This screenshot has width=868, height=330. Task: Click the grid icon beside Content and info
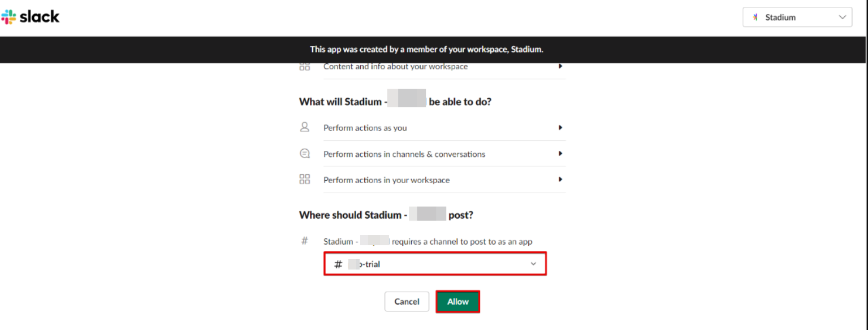pos(305,66)
